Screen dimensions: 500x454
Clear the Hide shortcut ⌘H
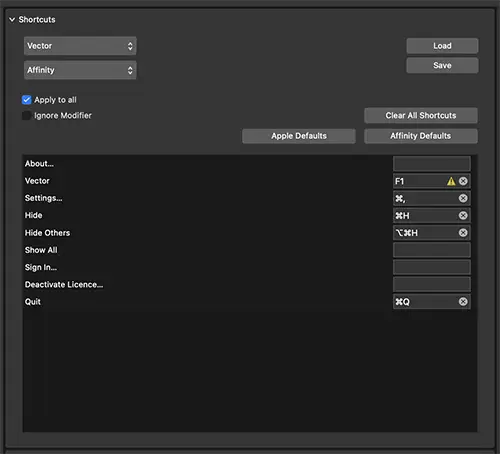[463, 216]
